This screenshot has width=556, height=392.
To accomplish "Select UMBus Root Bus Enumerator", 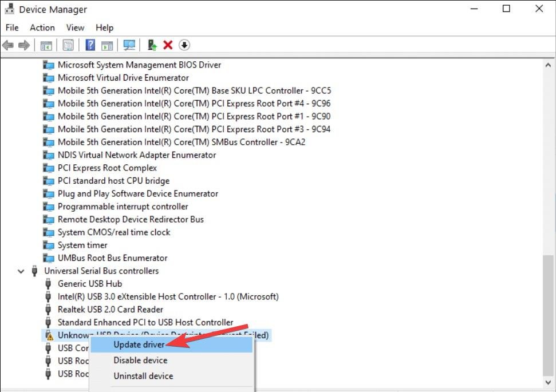I will click(x=112, y=258).
